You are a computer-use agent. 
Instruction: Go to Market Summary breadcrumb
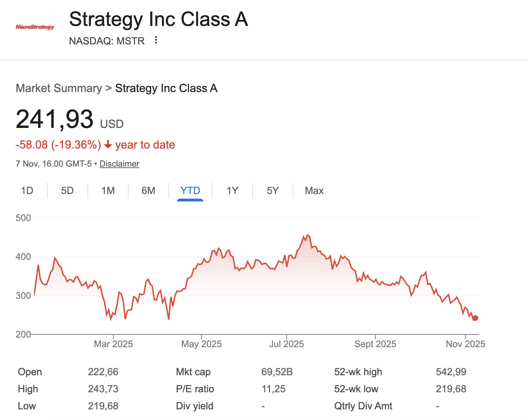click(59, 88)
